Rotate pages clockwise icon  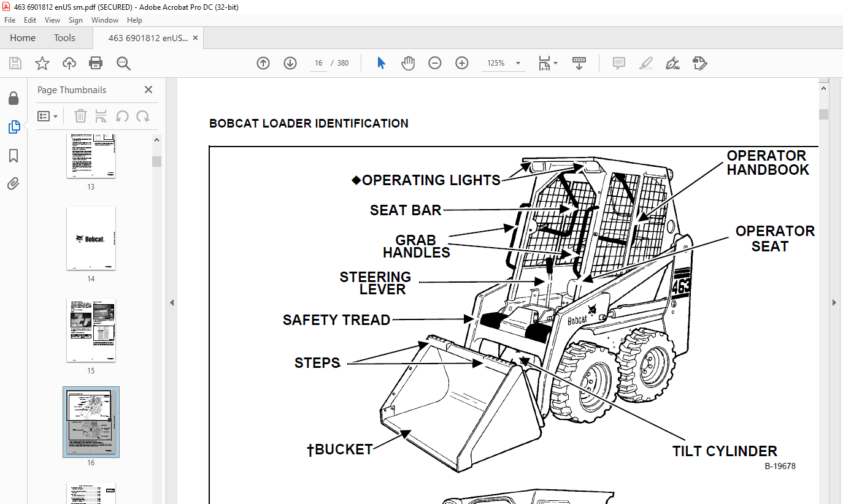coord(143,116)
